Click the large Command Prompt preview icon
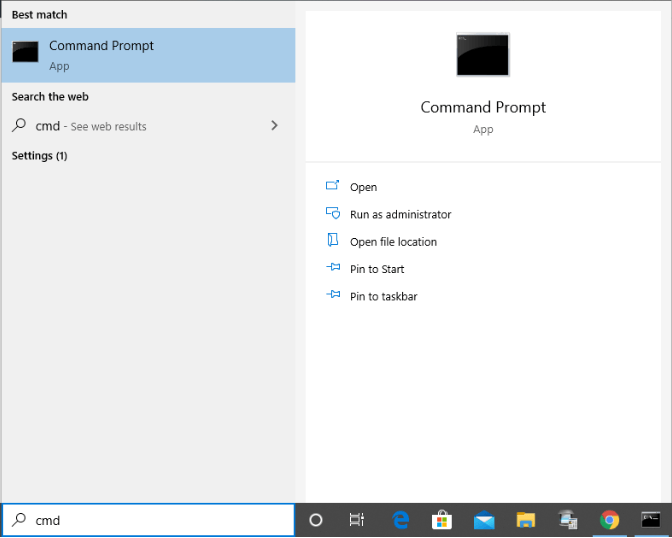The image size is (672, 538). (x=483, y=54)
